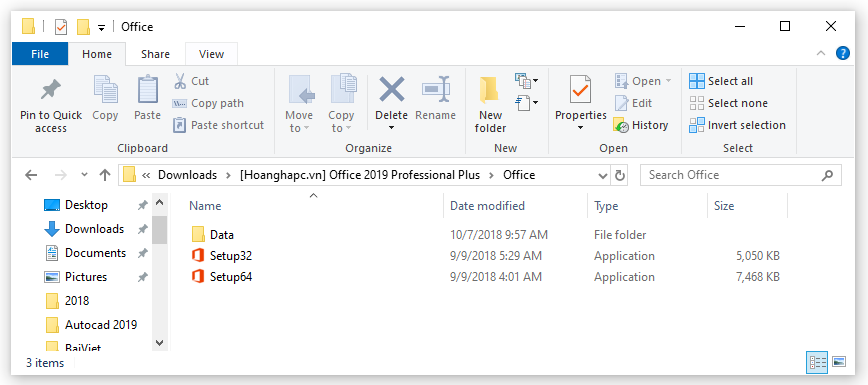
Task: Refresh the Office folder view
Action: click(620, 176)
